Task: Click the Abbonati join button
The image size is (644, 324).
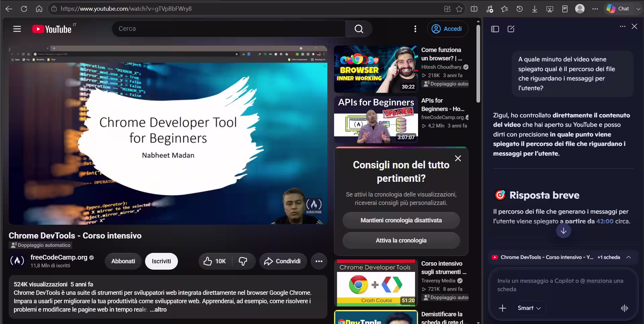Action: point(123,261)
